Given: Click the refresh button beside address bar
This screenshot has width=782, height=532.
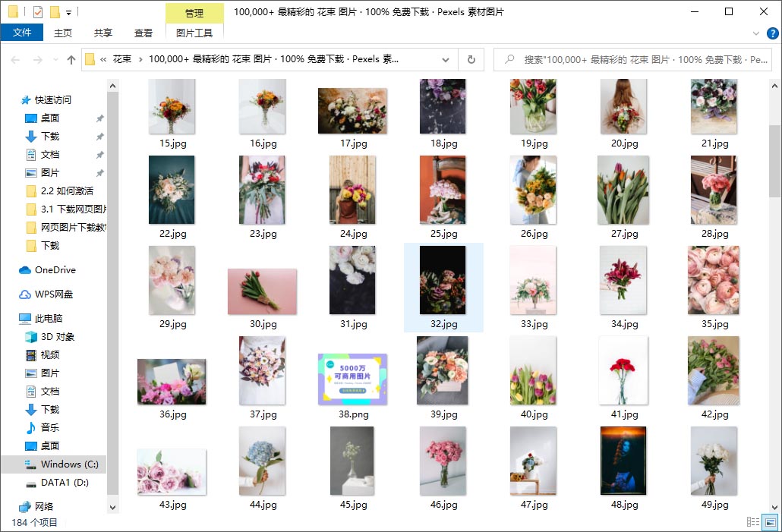Looking at the screenshot, I should (471, 59).
